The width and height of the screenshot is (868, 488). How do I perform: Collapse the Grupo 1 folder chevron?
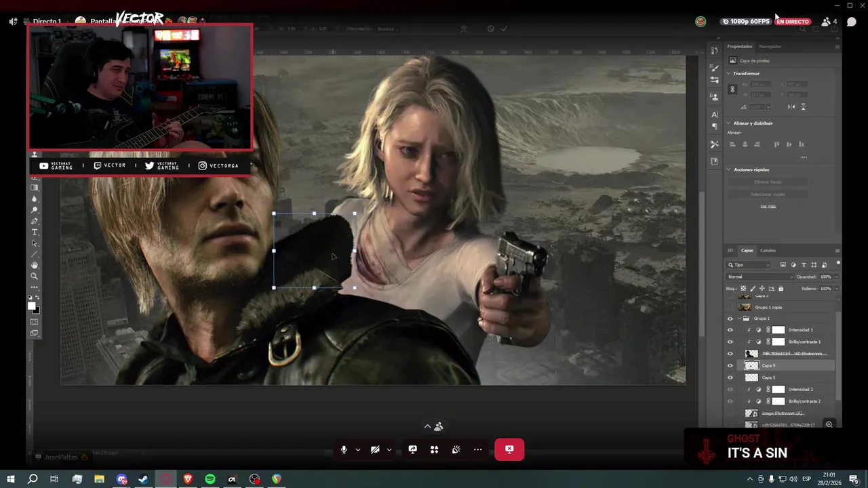coord(739,318)
